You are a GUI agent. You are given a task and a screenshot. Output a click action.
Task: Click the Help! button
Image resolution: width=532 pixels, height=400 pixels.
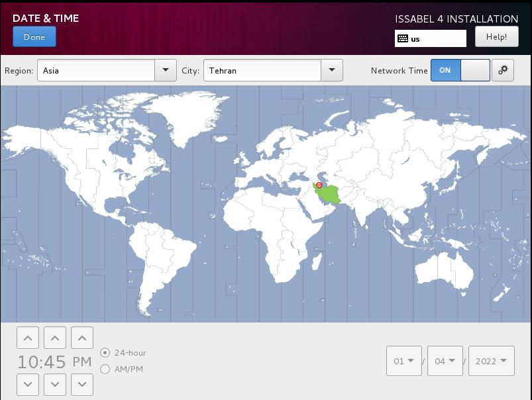tap(496, 37)
